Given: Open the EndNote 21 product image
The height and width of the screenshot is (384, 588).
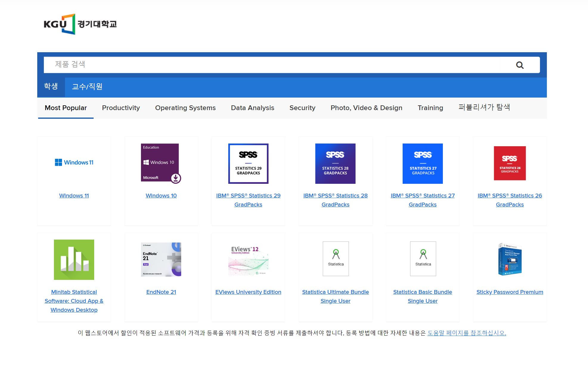Looking at the screenshot, I should [161, 260].
